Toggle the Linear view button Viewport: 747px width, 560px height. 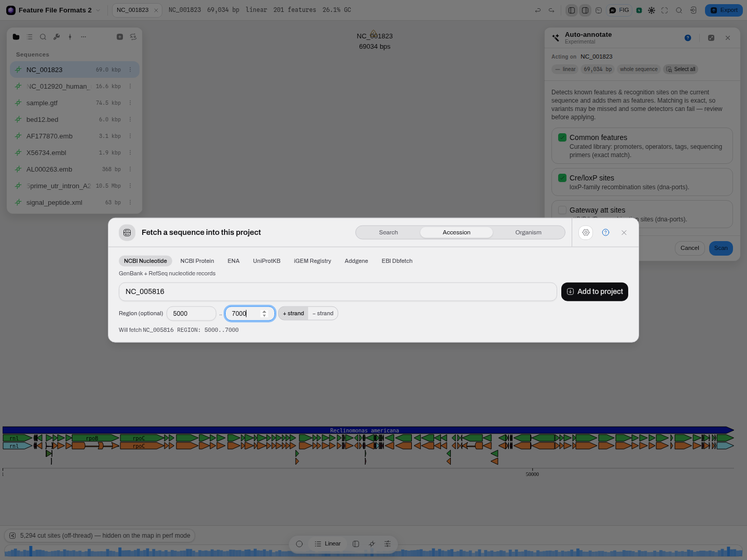click(x=328, y=544)
